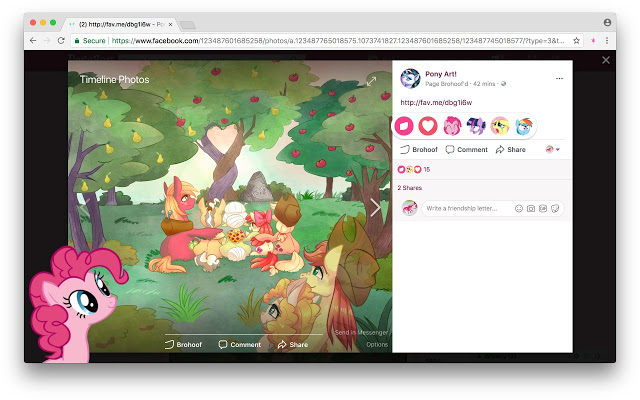Open the Chrome three-dot menu
Viewport: 640px width, 400px height.
point(607,40)
